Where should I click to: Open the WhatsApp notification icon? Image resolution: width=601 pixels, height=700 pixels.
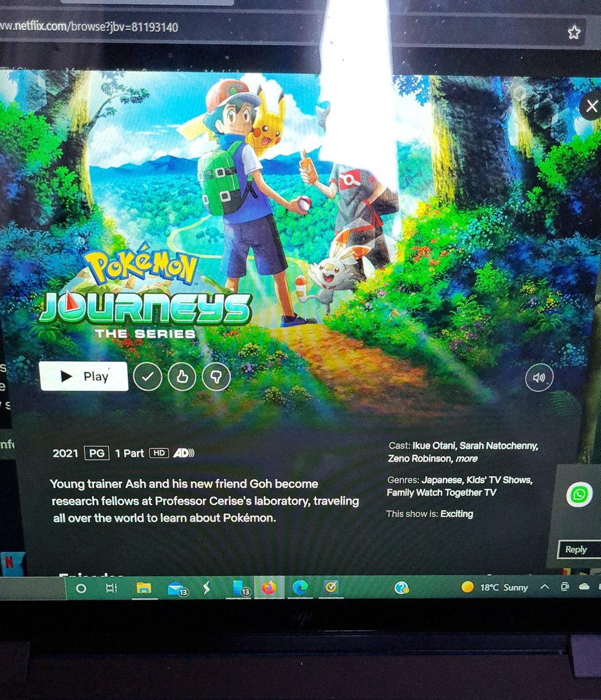tap(579, 495)
